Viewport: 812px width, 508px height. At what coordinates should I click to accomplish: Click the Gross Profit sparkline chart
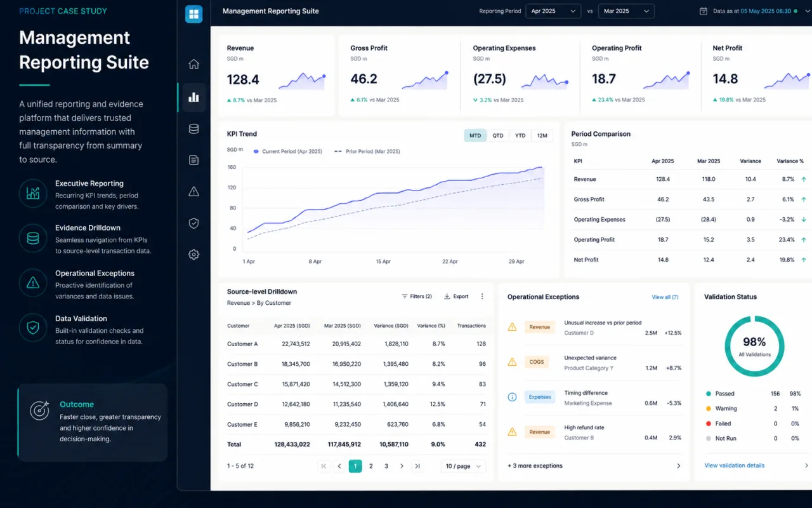tap(425, 80)
